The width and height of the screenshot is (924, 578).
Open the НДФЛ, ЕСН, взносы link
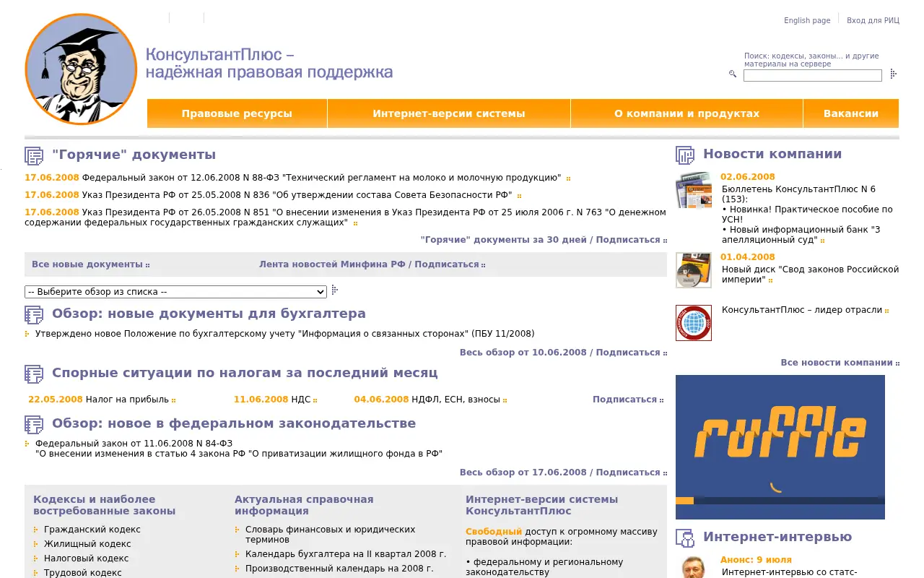pos(456,400)
